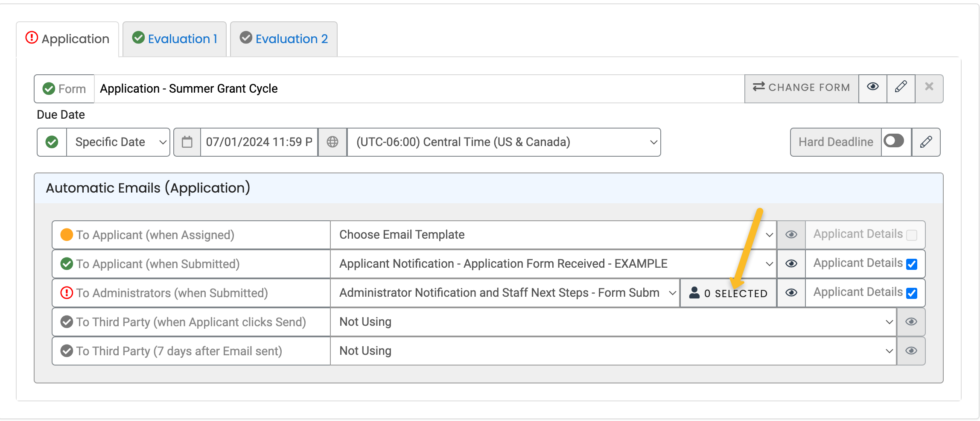
Task: Click the person icon on 0 SELECTED
Action: (x=695, y=293)
